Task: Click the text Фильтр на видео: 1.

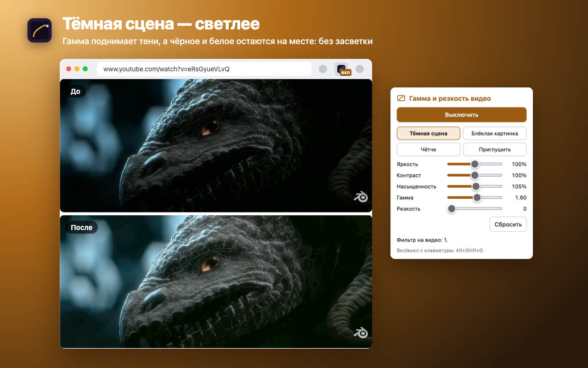Action: point(422,240)
